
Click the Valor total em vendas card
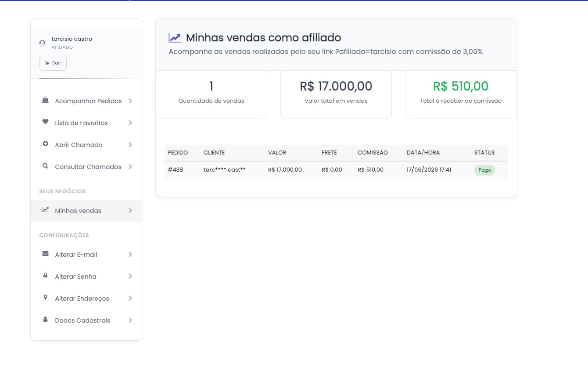pyautogui.click(x=336, y=95)
